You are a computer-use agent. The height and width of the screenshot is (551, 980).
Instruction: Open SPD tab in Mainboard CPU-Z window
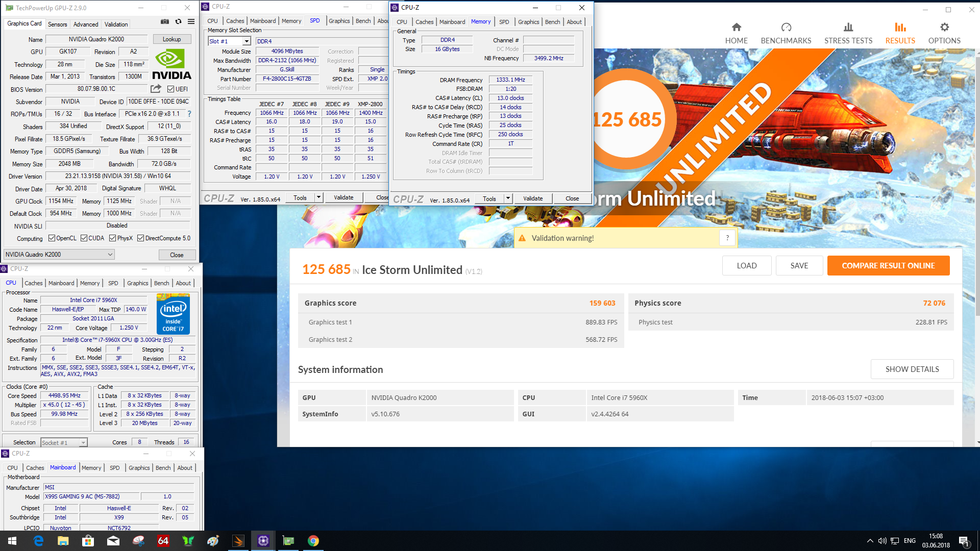point(115,468)
